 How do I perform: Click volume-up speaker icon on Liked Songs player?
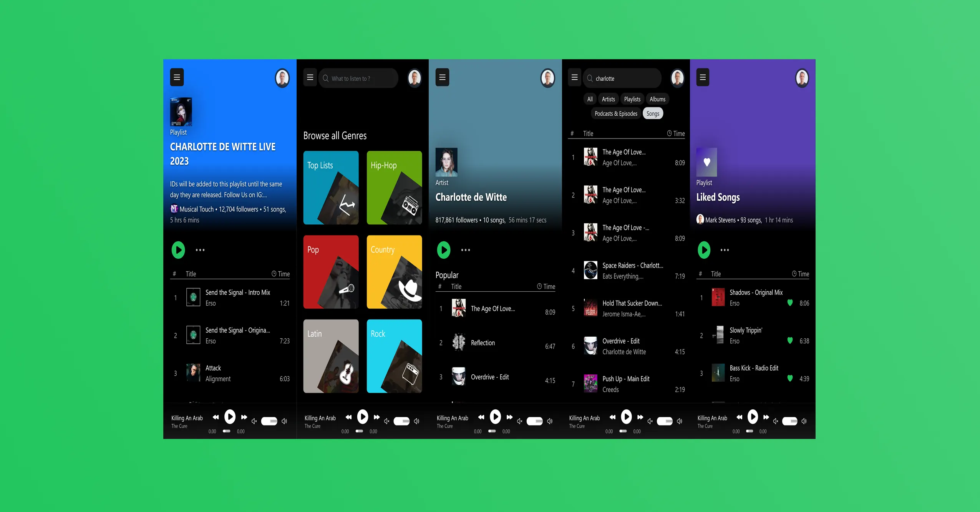coord(804,421)
